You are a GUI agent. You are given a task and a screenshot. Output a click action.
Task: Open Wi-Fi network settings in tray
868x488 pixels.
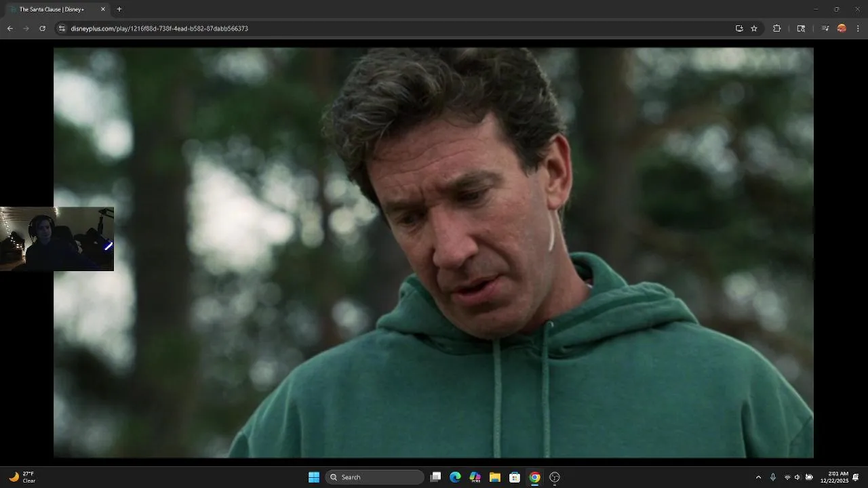(x=787, y=477)
